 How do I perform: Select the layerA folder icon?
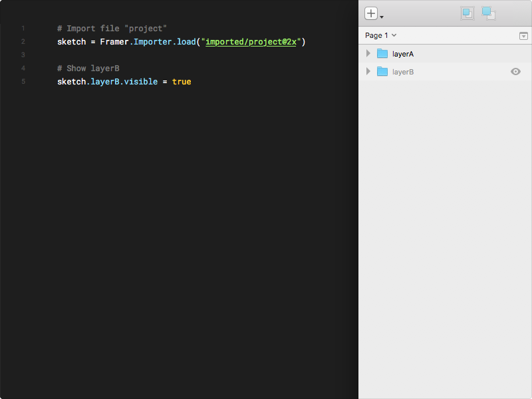(x=382, y=54)
